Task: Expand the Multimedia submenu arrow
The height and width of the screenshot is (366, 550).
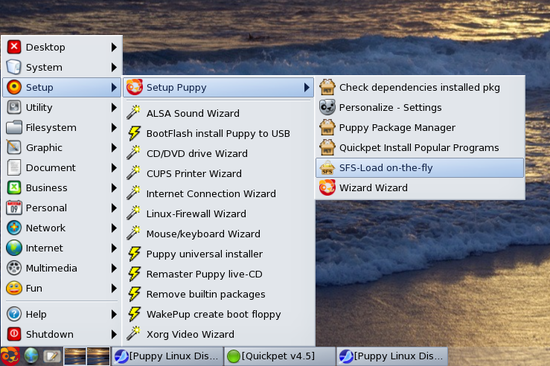Action: pyautogui.click(x=114, y=268)
